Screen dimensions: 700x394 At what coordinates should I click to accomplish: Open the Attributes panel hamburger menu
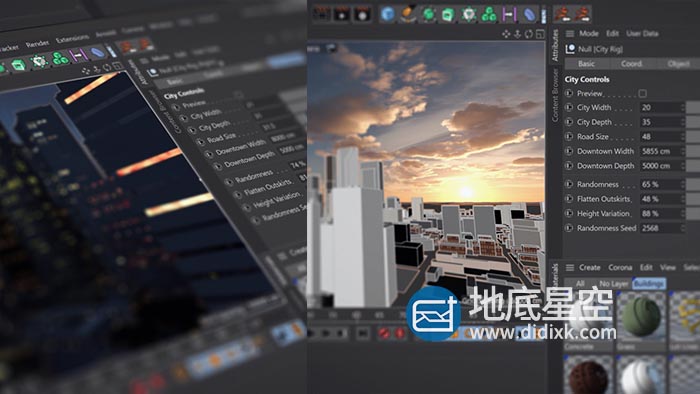point(570,33)
